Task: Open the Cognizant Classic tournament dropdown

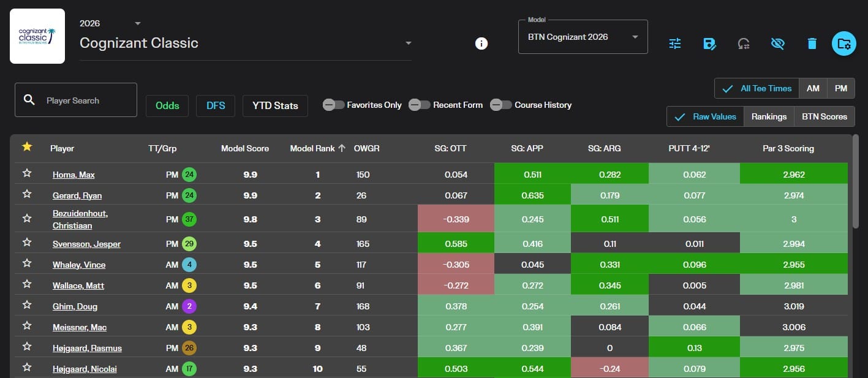Action: pos(246,43)
